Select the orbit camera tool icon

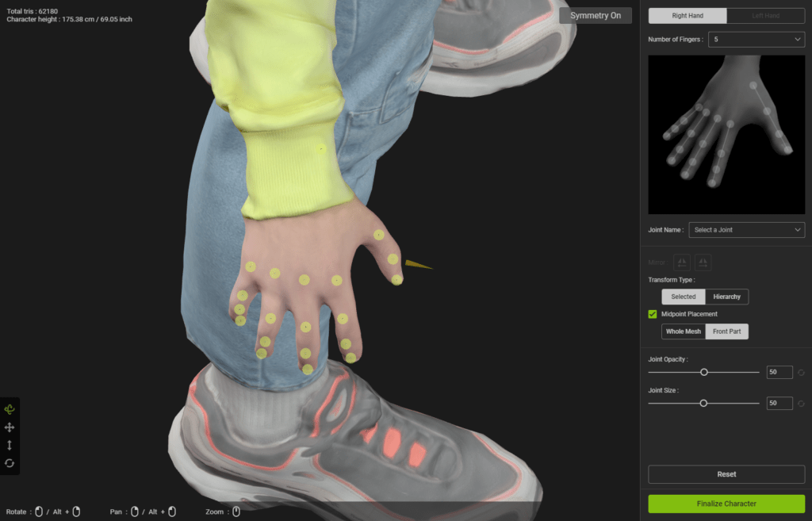pos(10,409)
